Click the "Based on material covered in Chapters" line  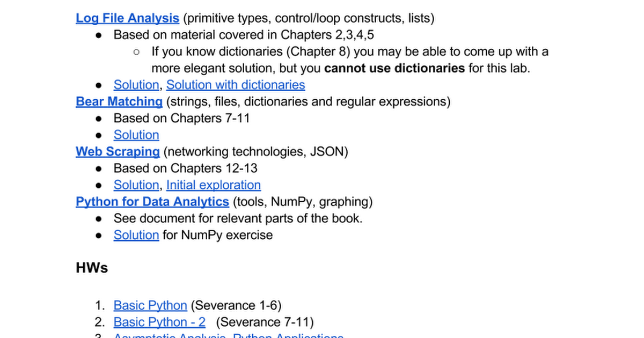244,35
